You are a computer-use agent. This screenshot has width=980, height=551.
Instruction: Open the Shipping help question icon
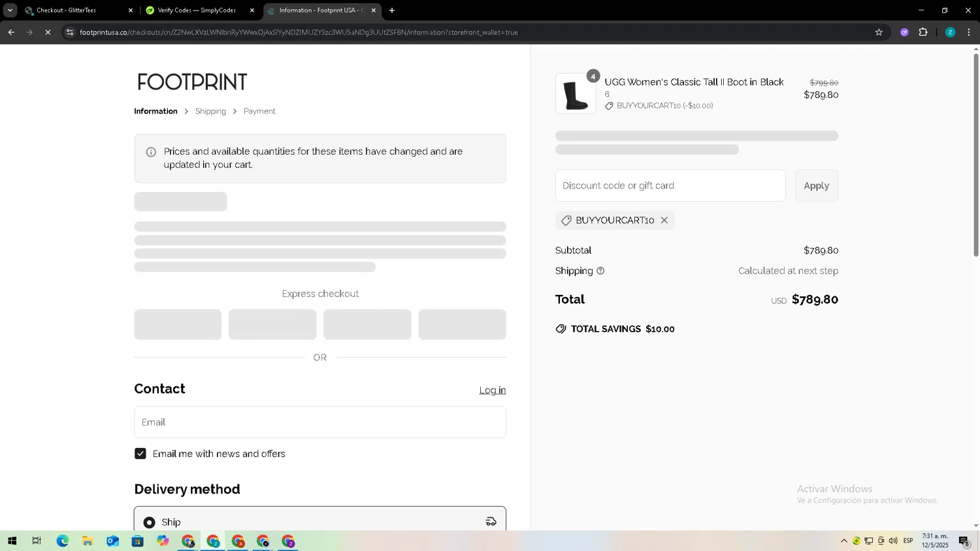(x=600, y=271)
